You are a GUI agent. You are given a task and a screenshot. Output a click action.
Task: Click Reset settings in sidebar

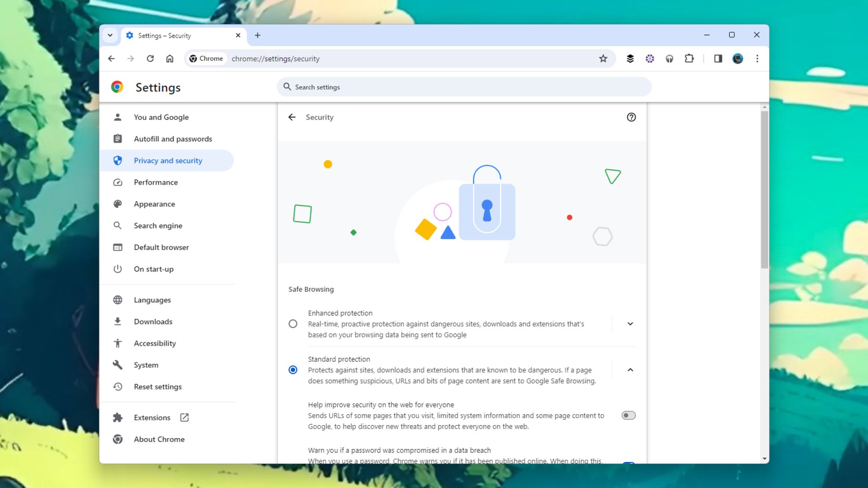(158, 386)
